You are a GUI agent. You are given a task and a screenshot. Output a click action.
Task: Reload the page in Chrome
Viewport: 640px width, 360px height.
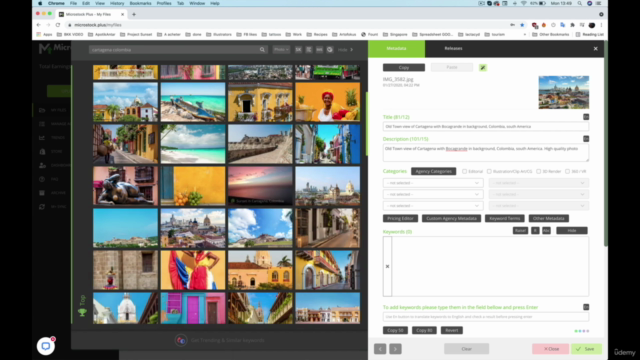pyautogui.click(x=58, y=25)
